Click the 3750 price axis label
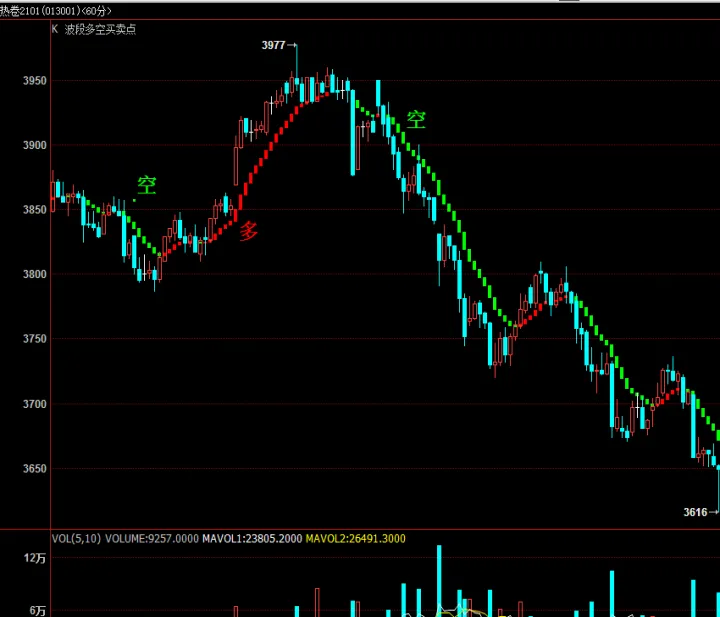Screen dimensions: 720x617 34,339
